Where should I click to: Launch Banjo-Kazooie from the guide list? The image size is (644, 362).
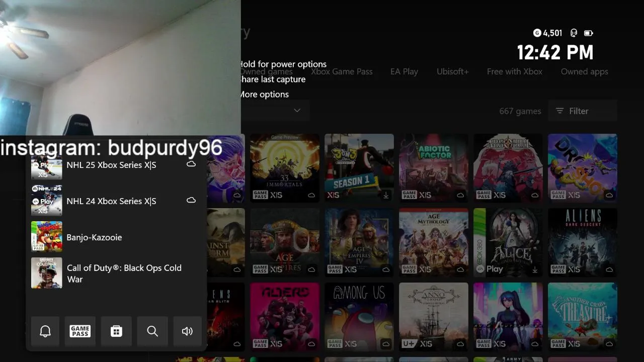click(116, 237)
